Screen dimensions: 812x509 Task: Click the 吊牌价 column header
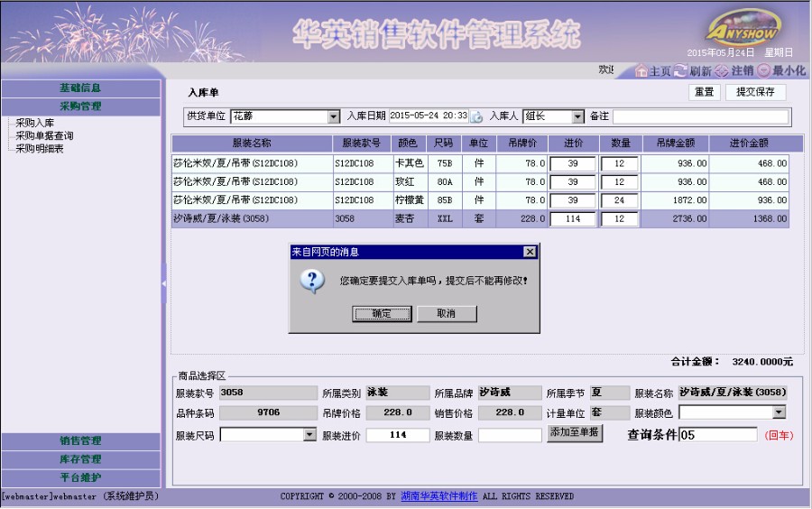[522, 143]
